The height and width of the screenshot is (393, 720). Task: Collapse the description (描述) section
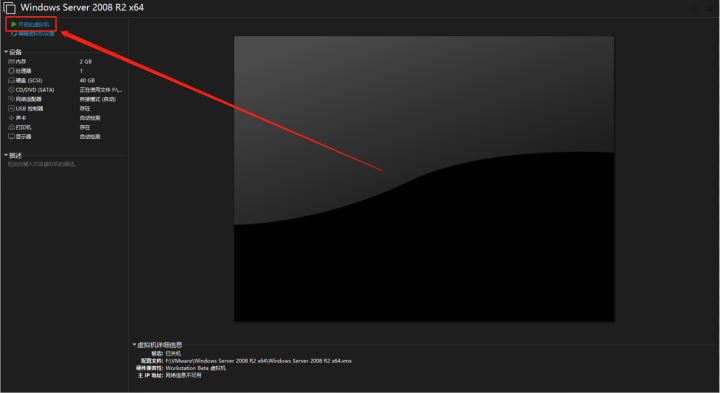(6, 155)
